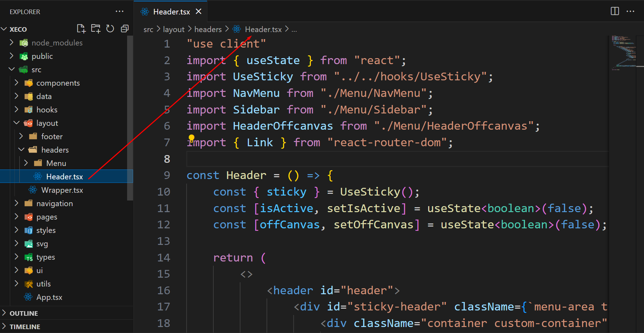The width and height of the screenshot is (644, 333).
Task: Collapse the headers folder chevron
Action: tap(21, 149)
